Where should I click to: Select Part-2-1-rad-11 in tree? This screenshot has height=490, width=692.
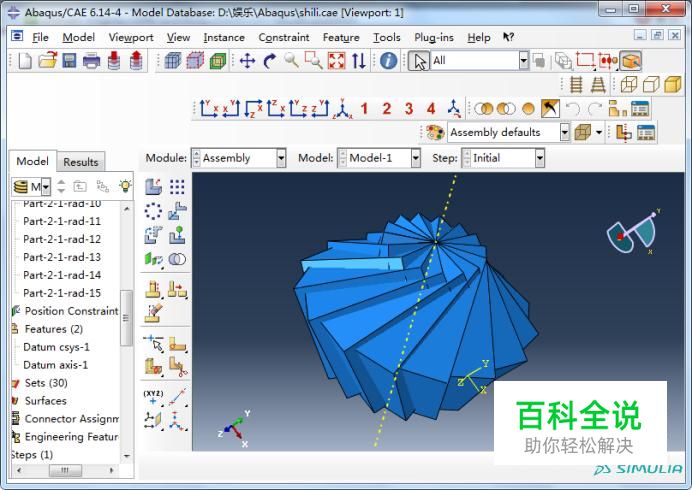pos(62,221)
